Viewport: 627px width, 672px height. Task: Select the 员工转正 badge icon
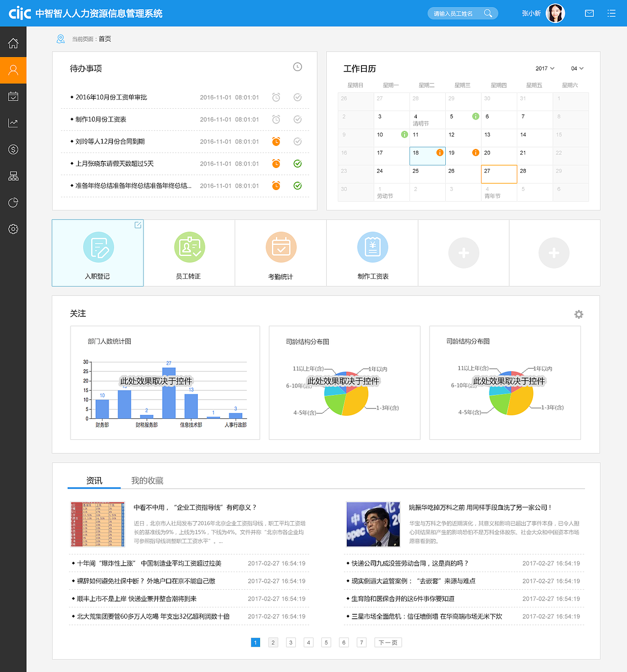tap(190, 247)
